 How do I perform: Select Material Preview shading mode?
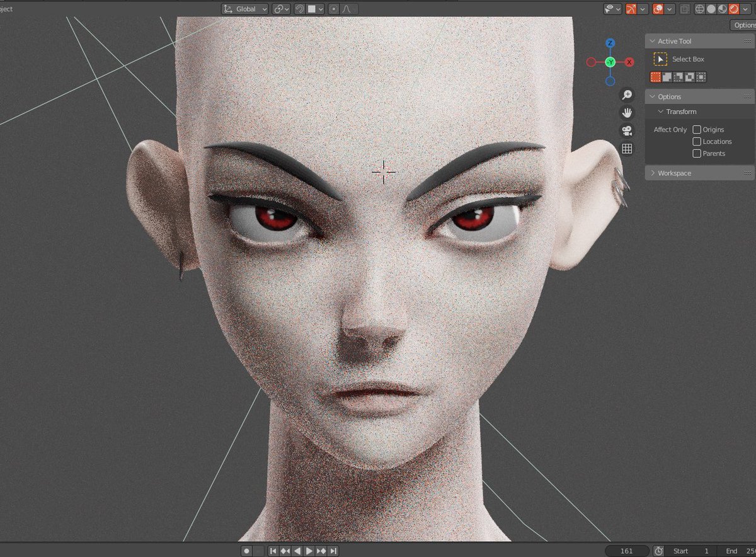(722, 9)
